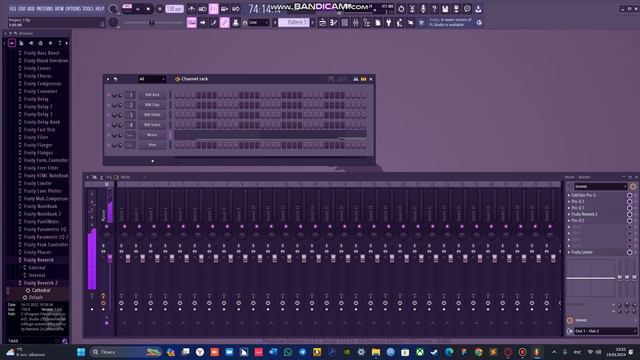Screen dimensions: 640x360
Task: Open the channel rack view icon
Action: click(x=344, y=23)
